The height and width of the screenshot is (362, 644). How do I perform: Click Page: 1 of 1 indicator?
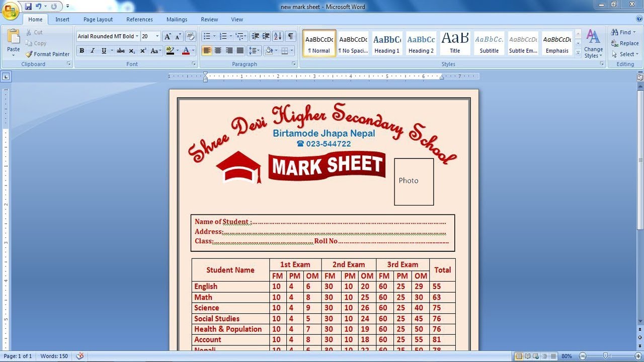click(18, 356)
